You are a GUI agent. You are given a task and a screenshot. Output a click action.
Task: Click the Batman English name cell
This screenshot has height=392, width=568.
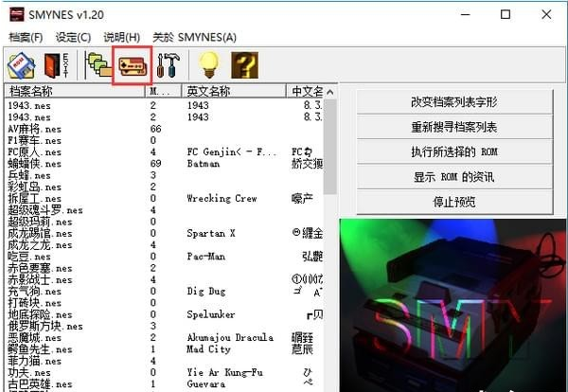tap(204, 164)
